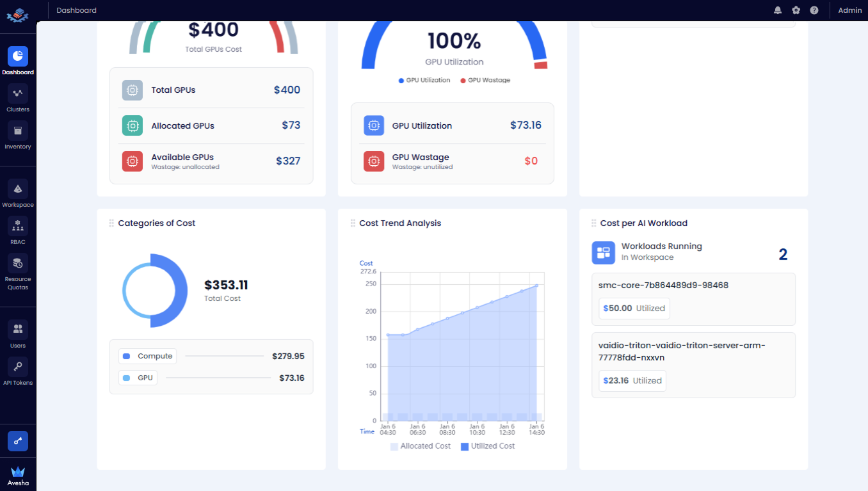This screenshot has height=491, width=868.
Task: Open API Tokens in the sidebar
Action: click(18, 367)
